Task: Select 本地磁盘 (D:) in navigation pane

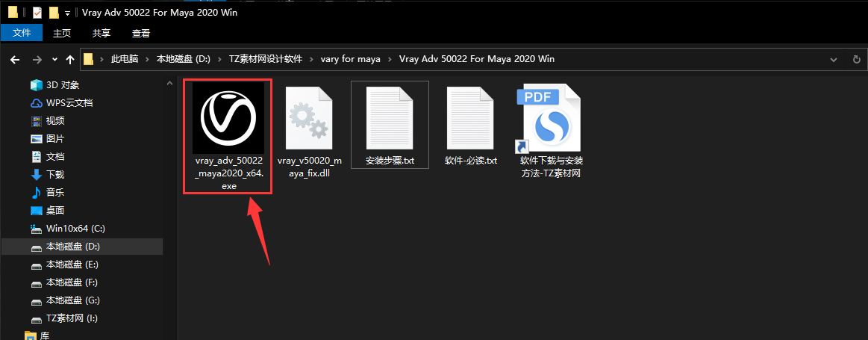Action: tap(82, 247)
